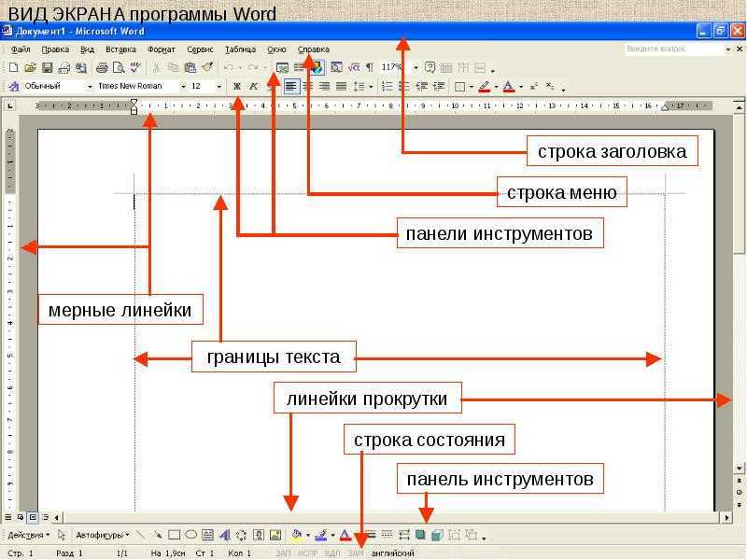Screen dimensions: 747x560
Task: Apply 3-D style from Drawing toolbar
Action: pyautogui.click(x=437, y=535)
